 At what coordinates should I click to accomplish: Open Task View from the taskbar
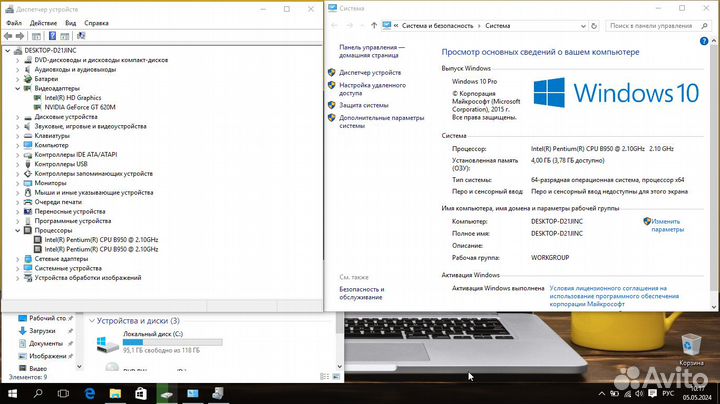pos(63,393)
